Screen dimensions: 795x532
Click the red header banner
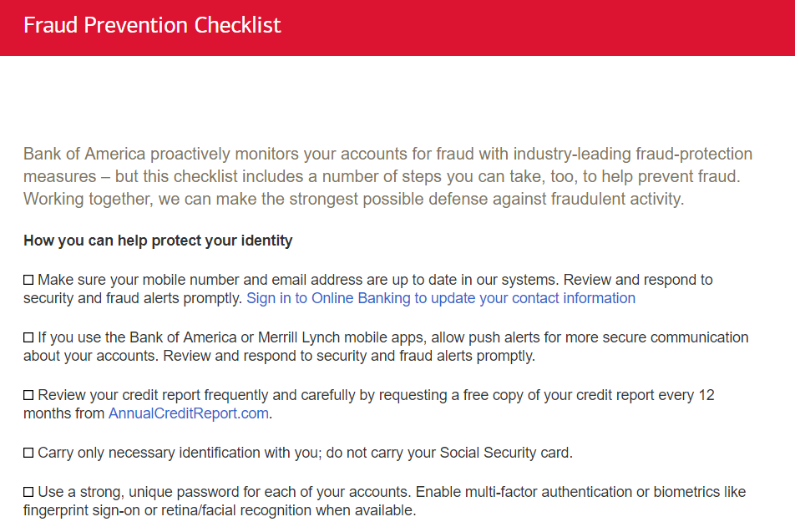pos(626,28)
